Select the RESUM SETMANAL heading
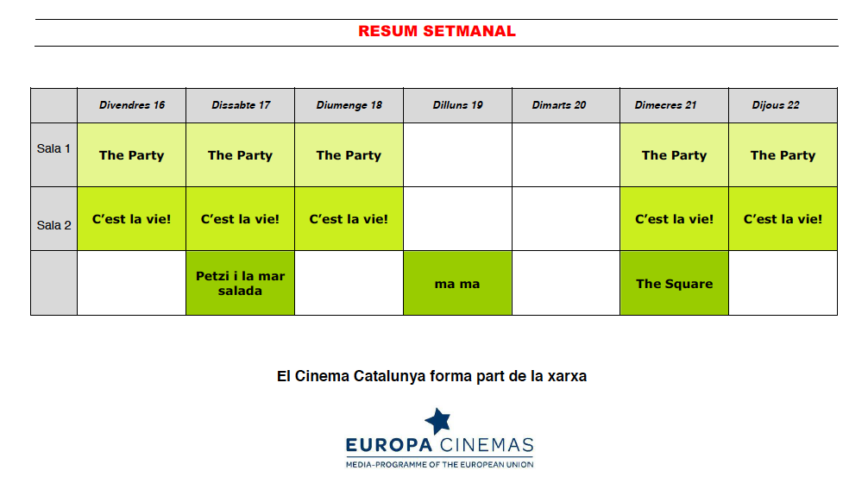Screen dimensions: 868x502 (437, 31)
